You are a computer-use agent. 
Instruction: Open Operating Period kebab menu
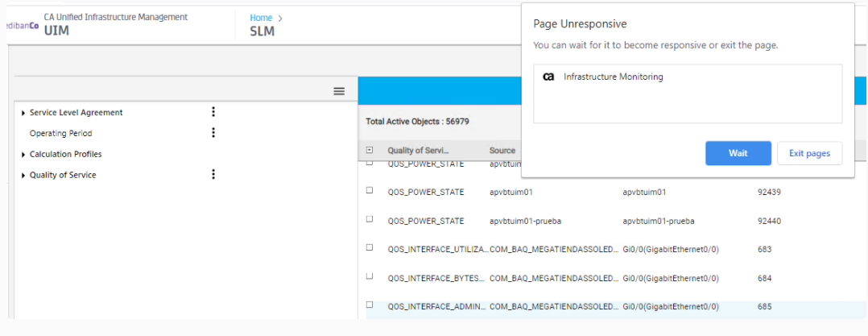click(x=213, y=133)
